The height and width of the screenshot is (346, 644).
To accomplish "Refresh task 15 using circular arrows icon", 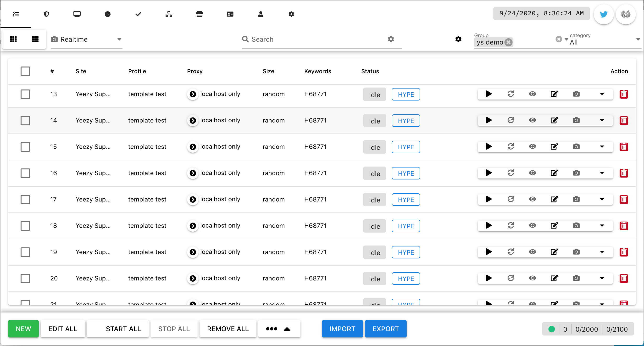I will (x=511, y=146).
